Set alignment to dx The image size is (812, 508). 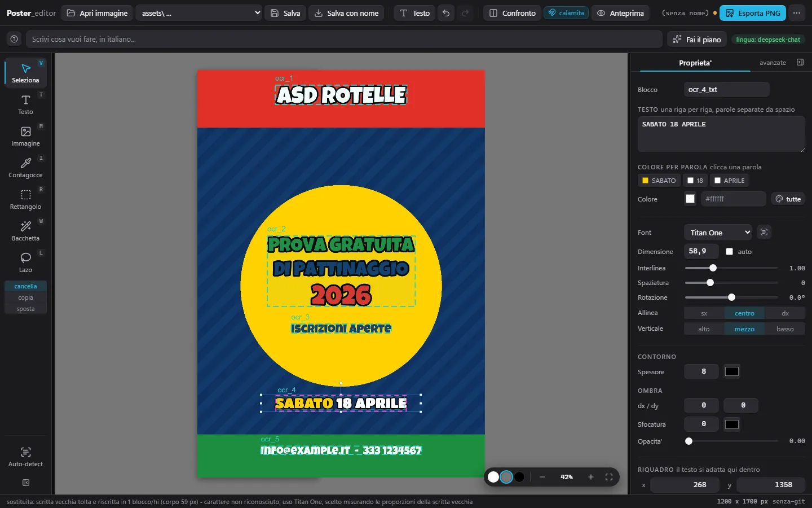(785, 313)
